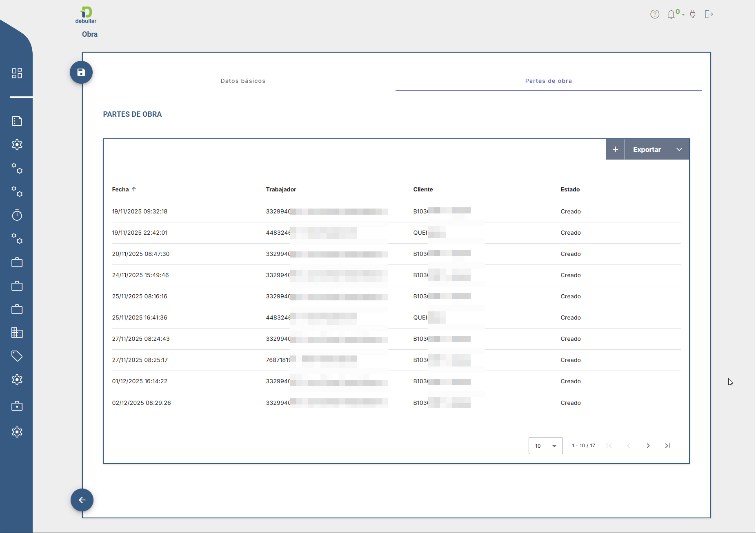Open the notifications bell

671,15
